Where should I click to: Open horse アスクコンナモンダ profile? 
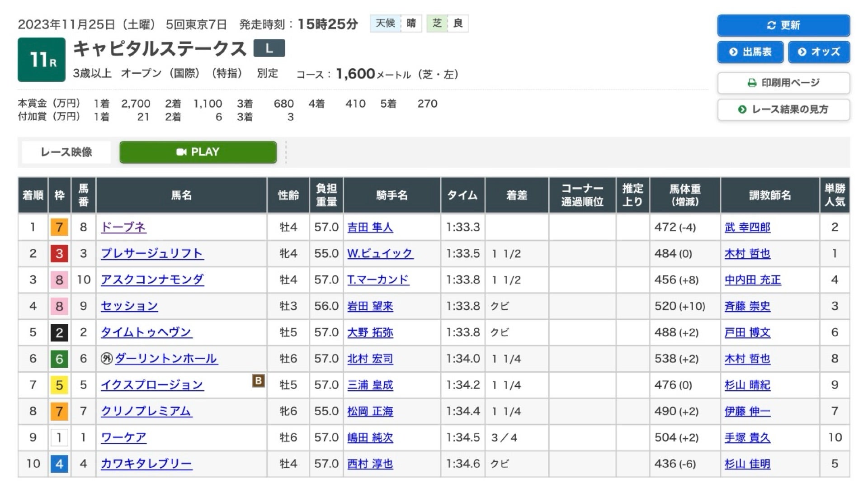pyautogui.click(x=152, y=280)
